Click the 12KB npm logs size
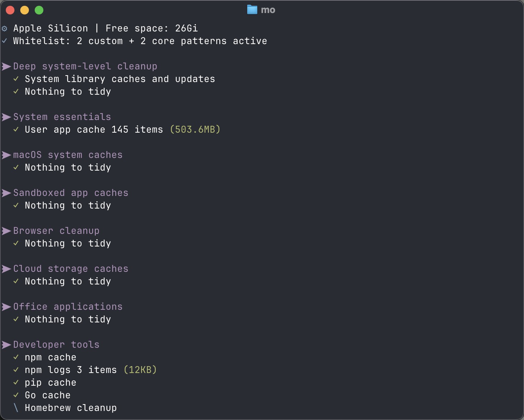 click(140, 370)
